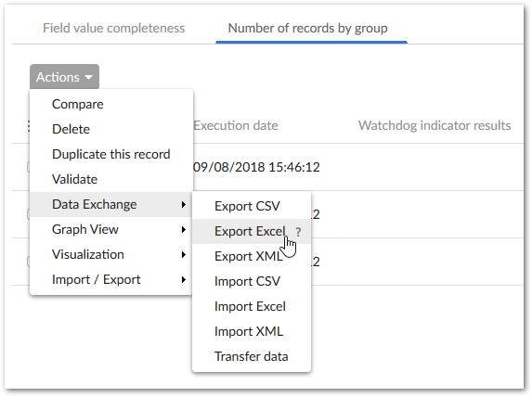The width and height of the screenshot is (532, 397).
Task: Sort by the Execution date column header
Action: coord(236,125)
